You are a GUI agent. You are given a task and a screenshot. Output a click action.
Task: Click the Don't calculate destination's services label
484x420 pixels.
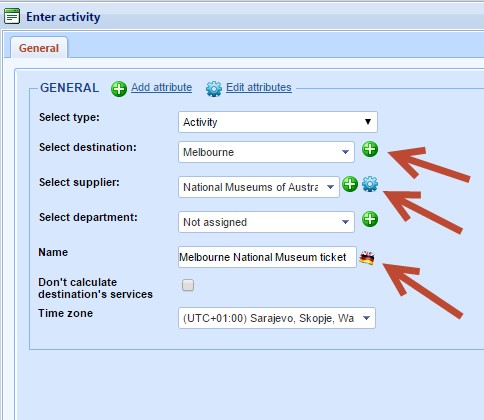pyautogui.click(x=95, y=288)
